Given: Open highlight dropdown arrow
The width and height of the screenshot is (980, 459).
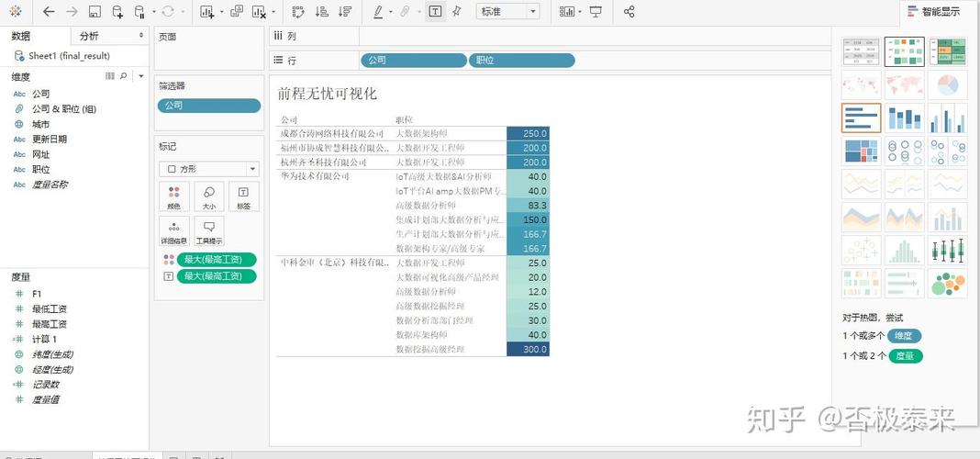Looking at the screenshot, I should click(391, 12).
